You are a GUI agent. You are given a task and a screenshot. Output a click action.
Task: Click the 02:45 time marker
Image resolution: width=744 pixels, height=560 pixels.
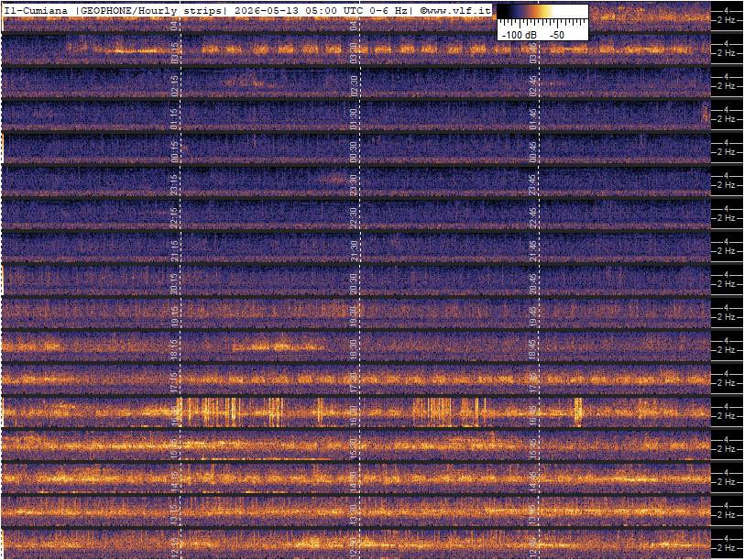533,86
